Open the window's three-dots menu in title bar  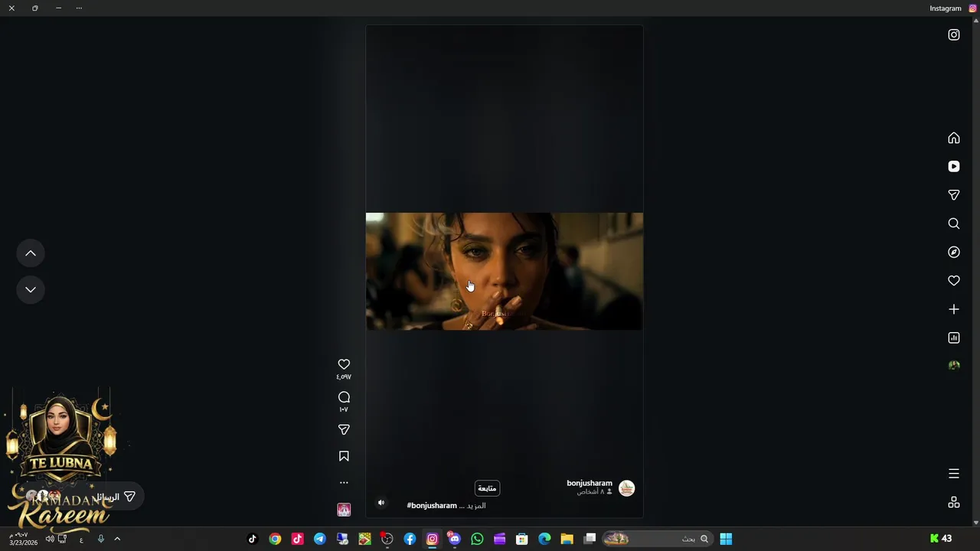coord(79,8)
